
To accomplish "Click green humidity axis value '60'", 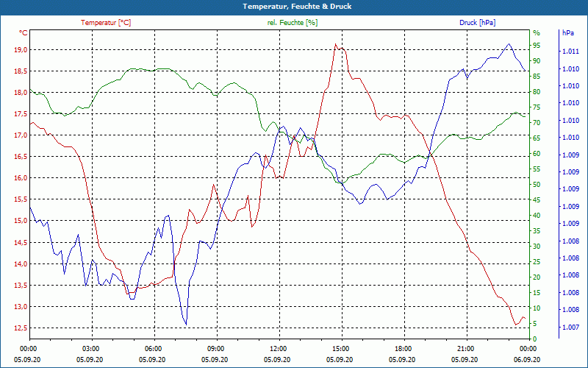I will click(537, 154).
